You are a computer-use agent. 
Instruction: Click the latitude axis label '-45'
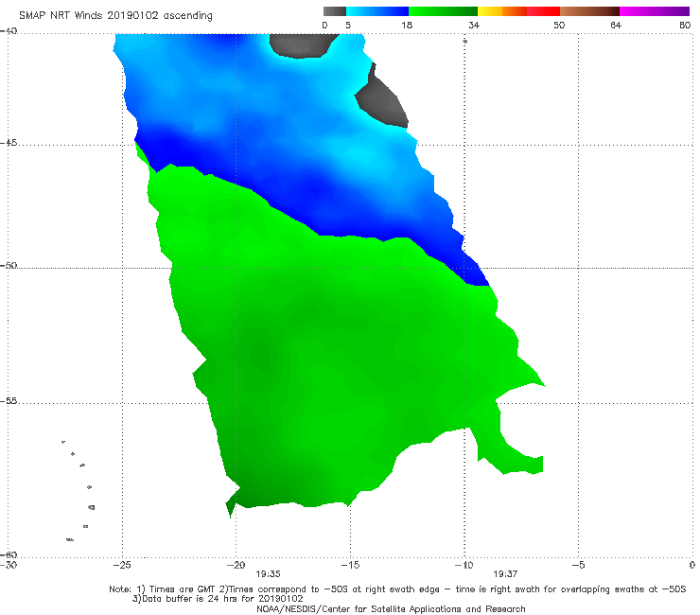point(9,143)
